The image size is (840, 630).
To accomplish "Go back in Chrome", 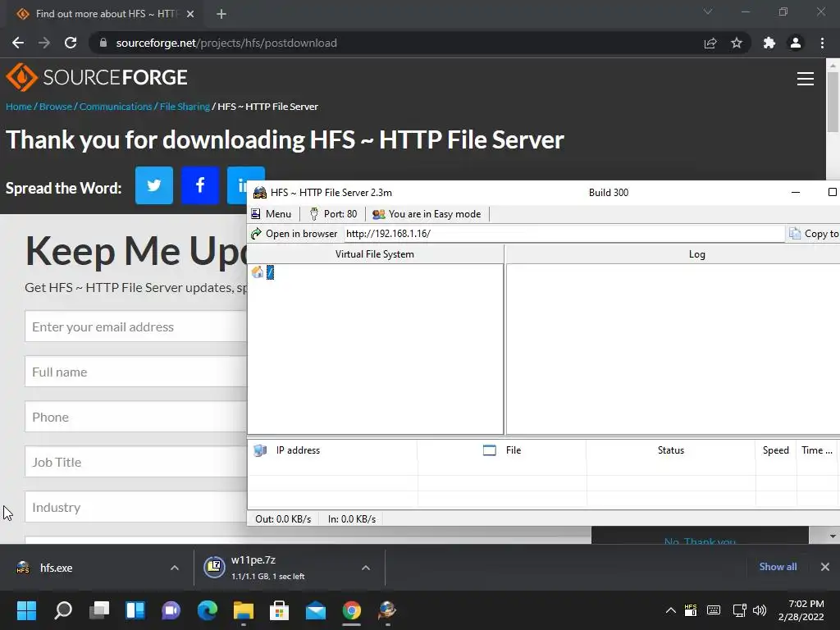I will pyautogui.click(x=18, y=43).
